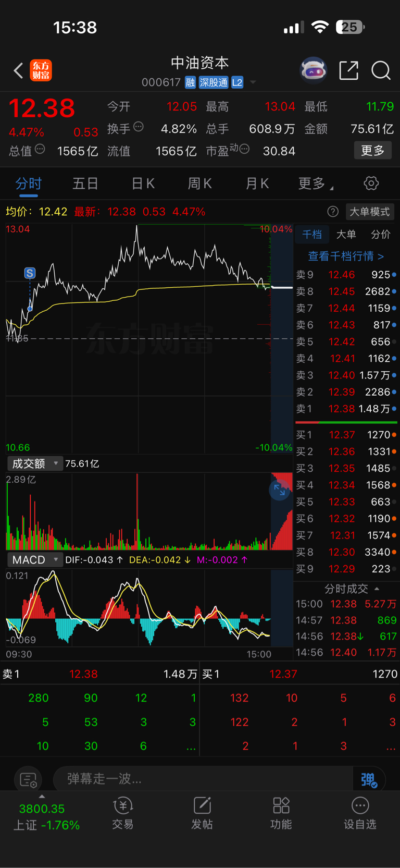Screen dimensions: 400x868
Task: Open the danmaku list settings icon
Action: [28, 780]
